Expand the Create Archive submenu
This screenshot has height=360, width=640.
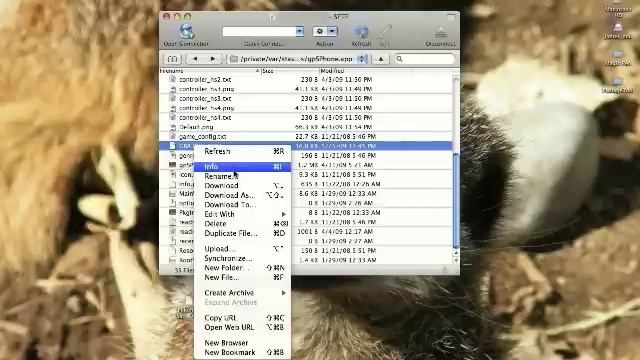pos(283,293)
